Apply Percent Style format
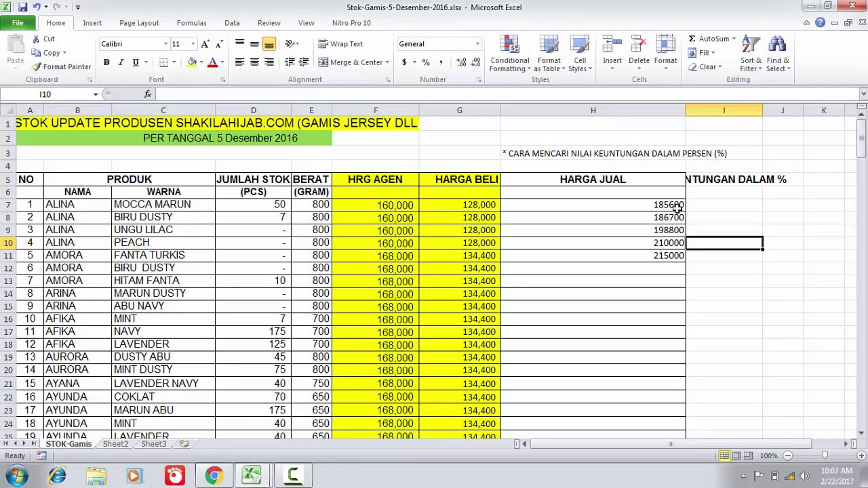Viewport: 868px width, 488px height. pos(426,62)
